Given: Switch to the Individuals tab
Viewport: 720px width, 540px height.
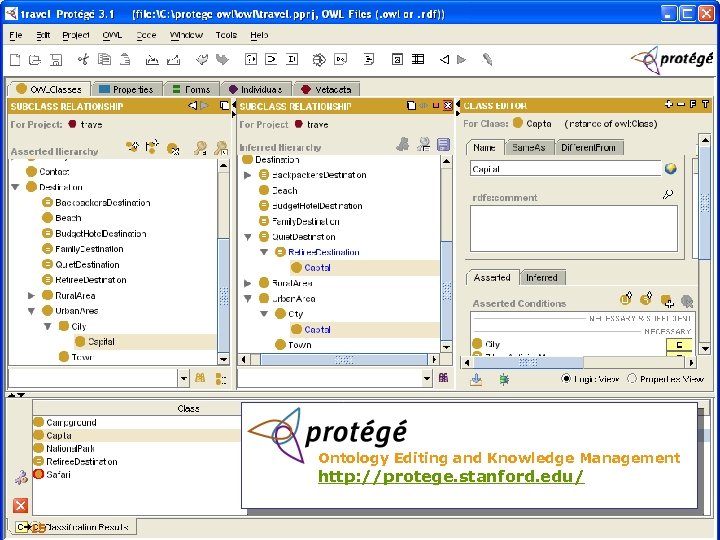Looking at the screenshot, I should [255, 89].
